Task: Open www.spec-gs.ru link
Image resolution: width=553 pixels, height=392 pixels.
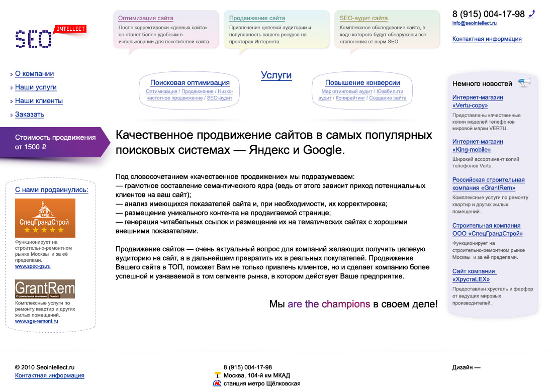Action: [33, 266]
